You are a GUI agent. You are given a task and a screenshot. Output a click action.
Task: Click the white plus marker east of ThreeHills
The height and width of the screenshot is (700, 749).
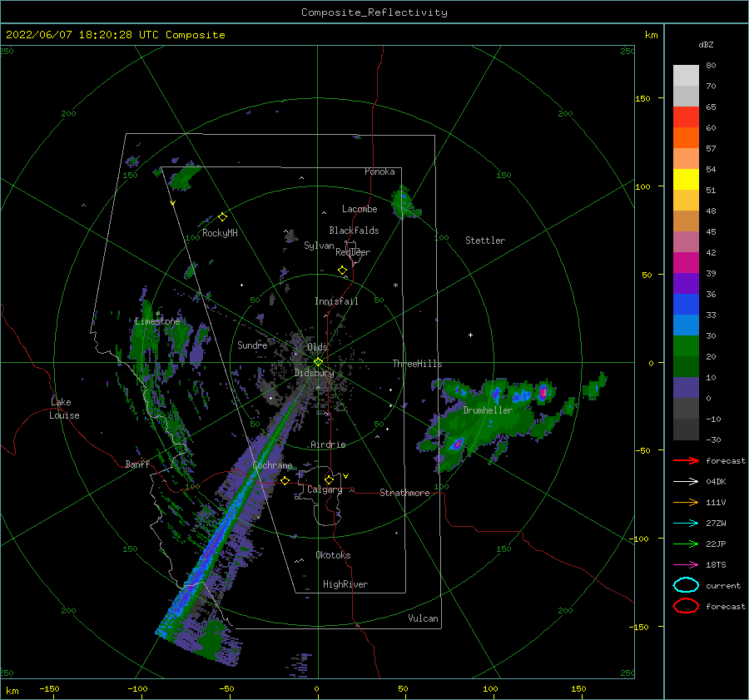point(470,335)
